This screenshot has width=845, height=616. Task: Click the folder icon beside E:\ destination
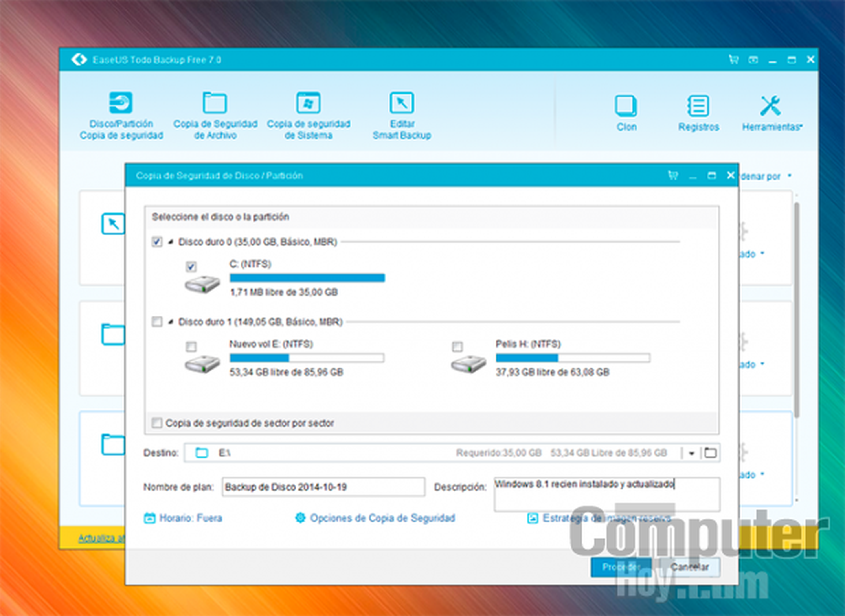(x=202, y=453)
